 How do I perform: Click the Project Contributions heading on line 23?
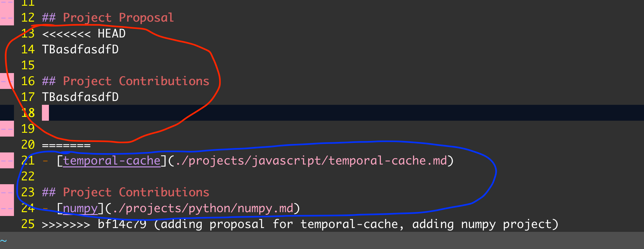pos(126,192)
